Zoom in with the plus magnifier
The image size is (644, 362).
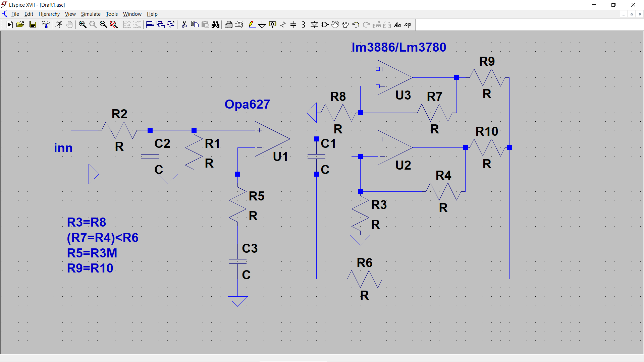(83, 24)
